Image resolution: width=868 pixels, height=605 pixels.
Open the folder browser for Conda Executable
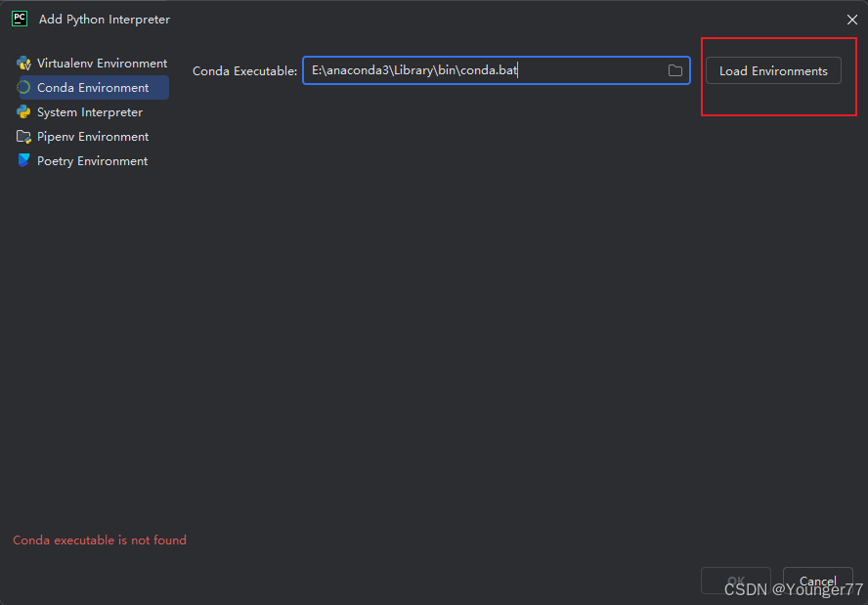tap(675, 69)
